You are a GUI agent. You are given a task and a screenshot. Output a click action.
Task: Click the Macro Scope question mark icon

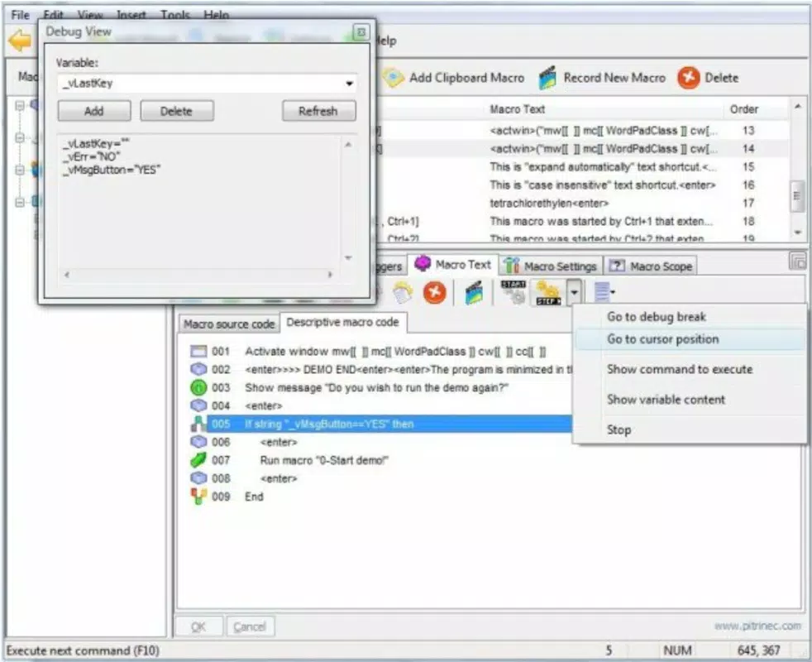[616, 266]
